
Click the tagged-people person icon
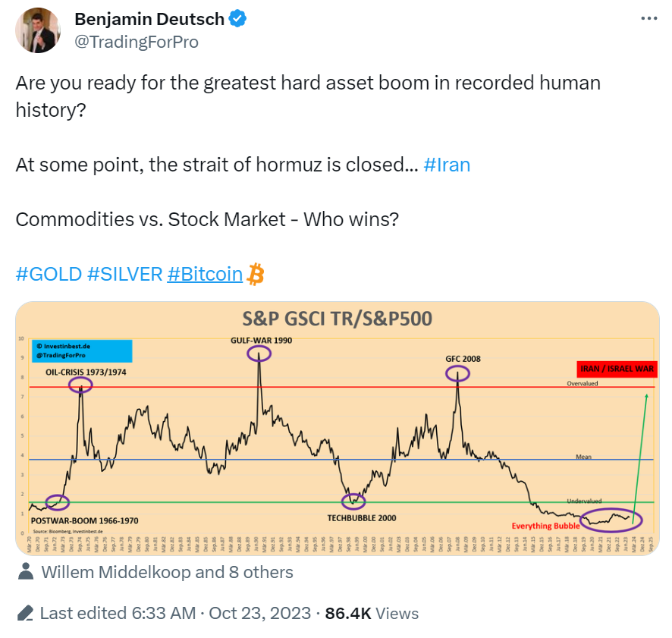coord(26,571)
